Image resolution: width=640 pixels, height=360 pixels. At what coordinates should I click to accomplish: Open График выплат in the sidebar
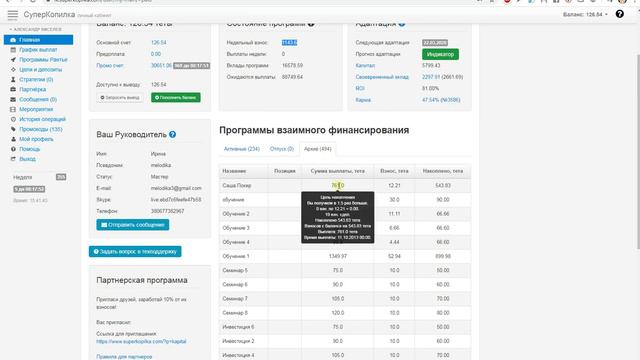38,50
